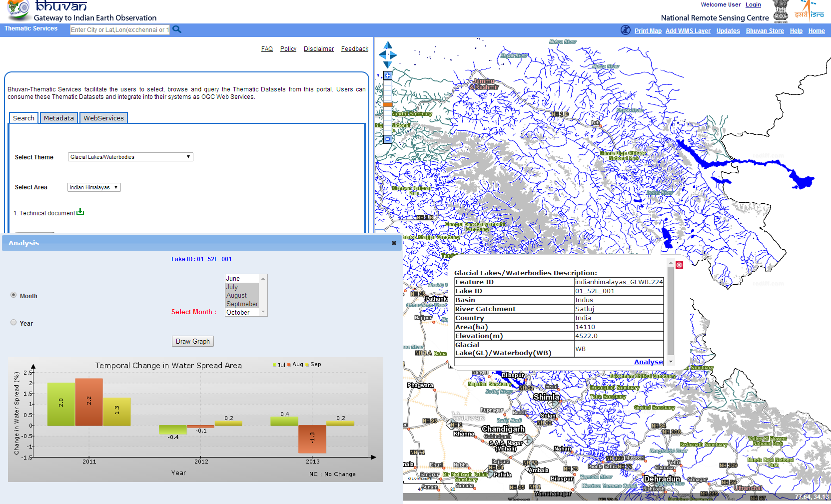Click the green Jul legend swatch
Image resolution: width=831 pixels, height=504 pixels.
pos(274,365)
